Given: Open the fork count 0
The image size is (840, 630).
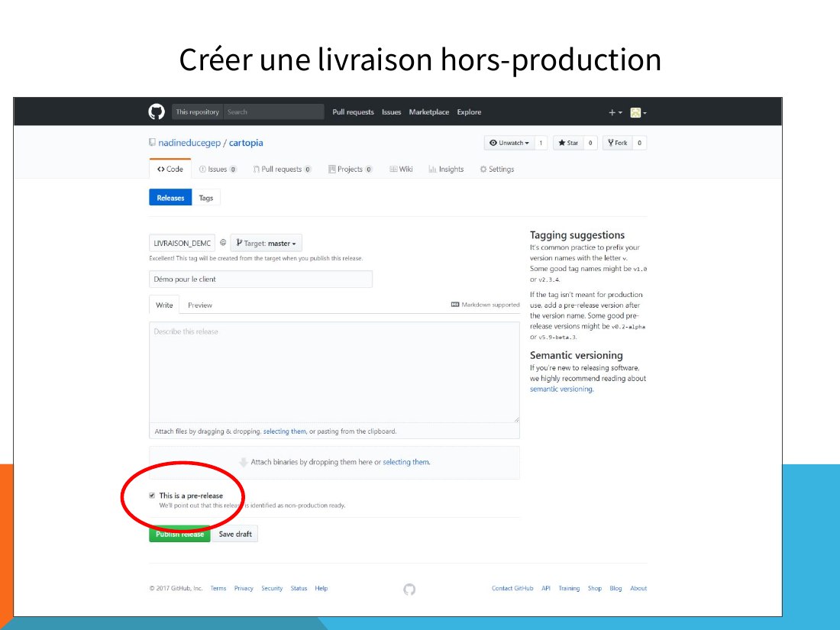Looking at the screenshot, I should (639, 143).
